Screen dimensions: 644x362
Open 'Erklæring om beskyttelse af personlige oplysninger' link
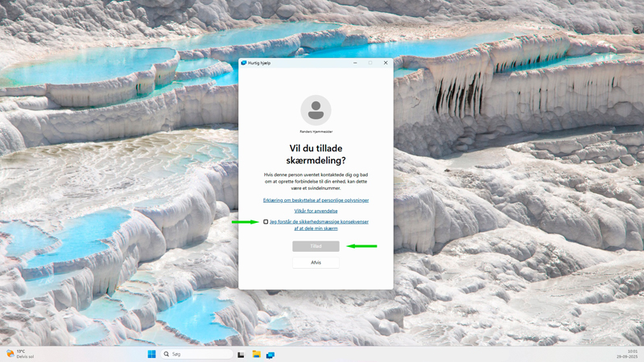coord(316,200)
